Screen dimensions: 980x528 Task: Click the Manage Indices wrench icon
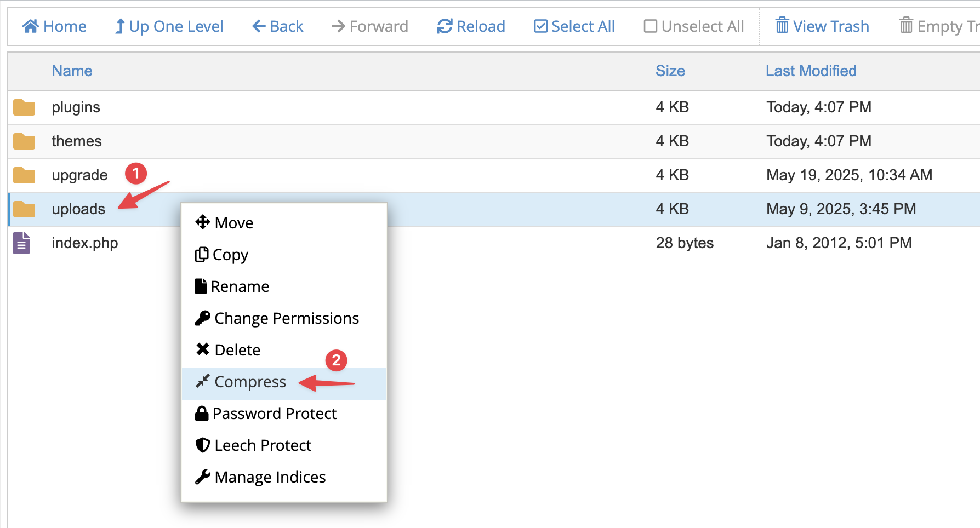203,477
